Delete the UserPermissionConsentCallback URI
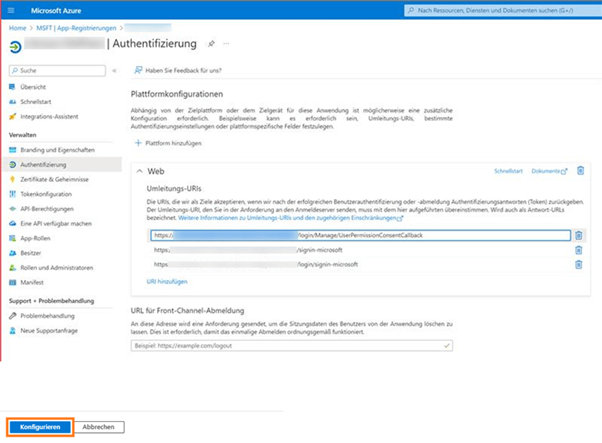This screenshot has height=443, width=602. 579,235
